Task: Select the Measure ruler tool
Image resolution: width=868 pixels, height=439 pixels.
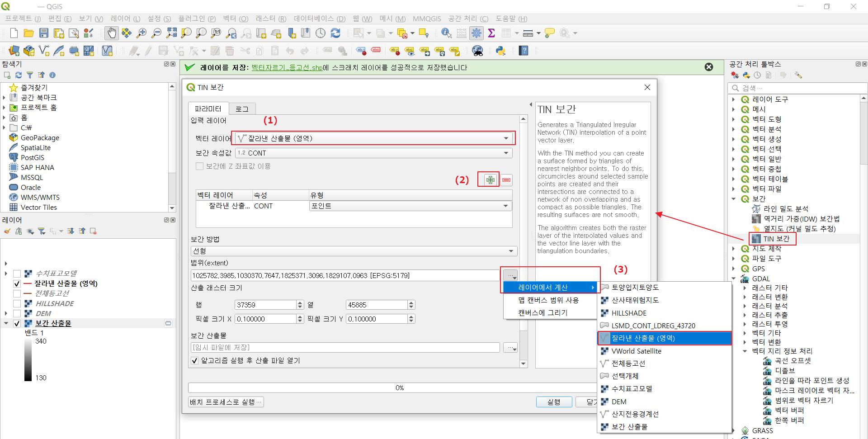Action: pyautogui.click(x=528, y=33)
